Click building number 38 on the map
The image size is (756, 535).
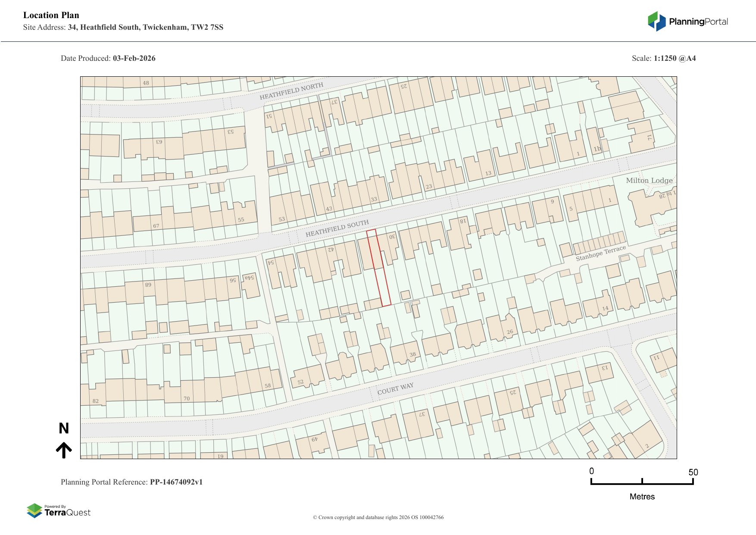click(412, 354)
